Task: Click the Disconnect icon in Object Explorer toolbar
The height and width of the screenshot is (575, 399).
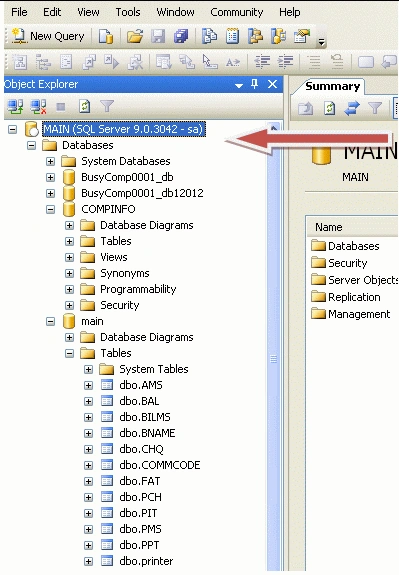Action: point(38,107)
